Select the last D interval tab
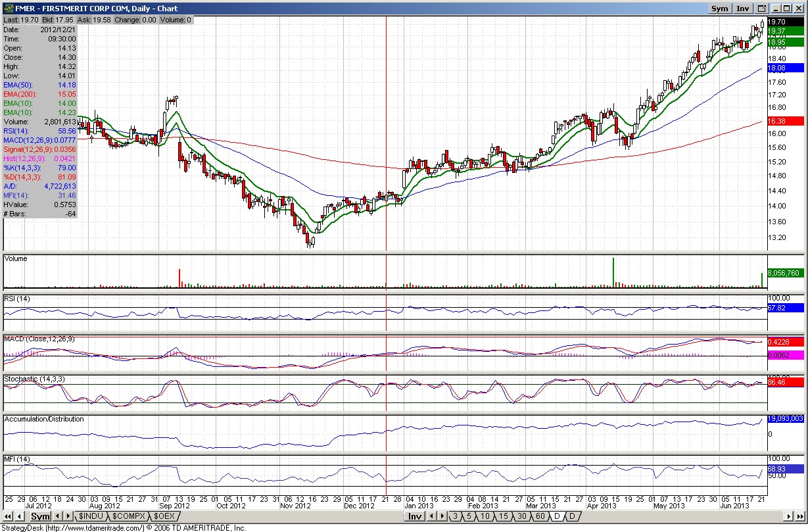 click(x=572, y=517)
